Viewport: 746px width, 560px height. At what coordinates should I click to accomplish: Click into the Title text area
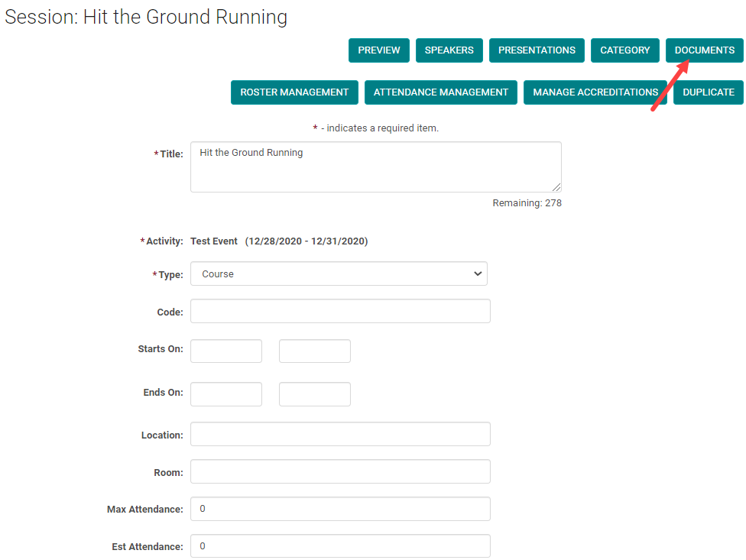(376, 167)
